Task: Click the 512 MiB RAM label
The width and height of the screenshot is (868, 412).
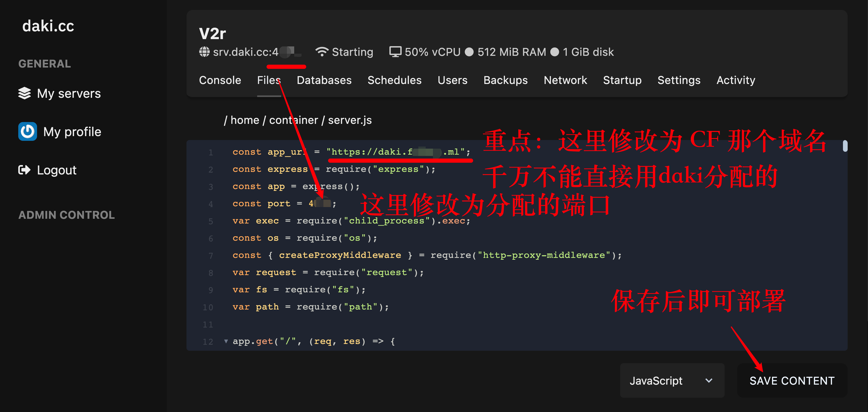Action: (x=511, y=52)
